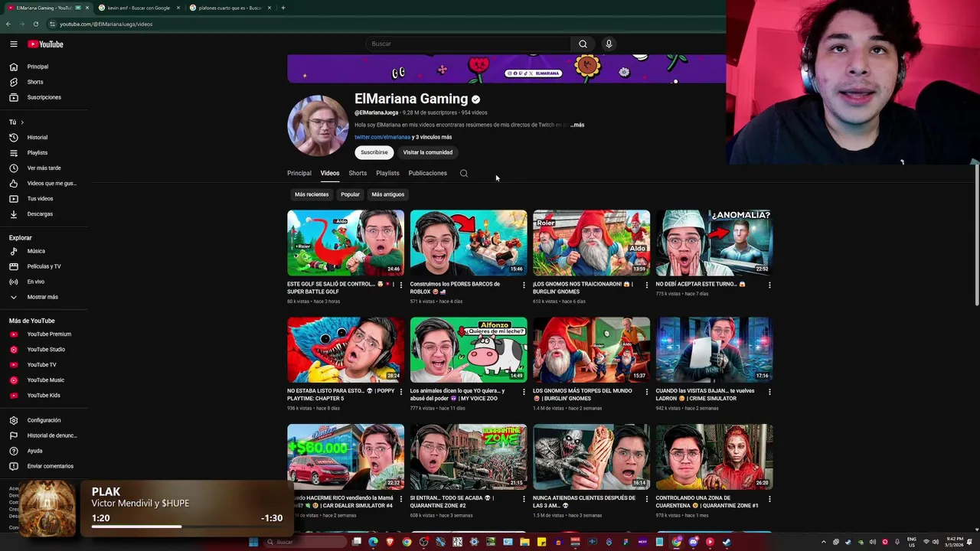The image size is (980, 551).
Task: Expand the Tú section chevron
Action: click(x=22, y=122)
